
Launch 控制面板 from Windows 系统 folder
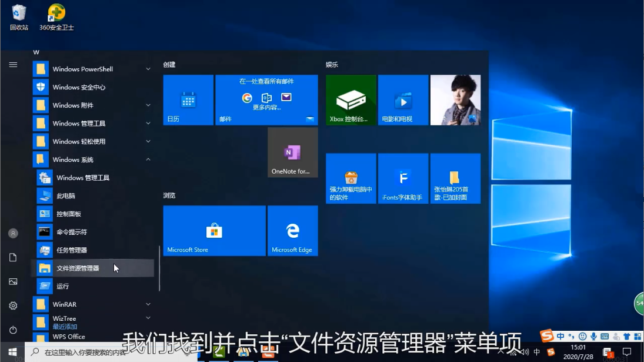coord(69,214)
